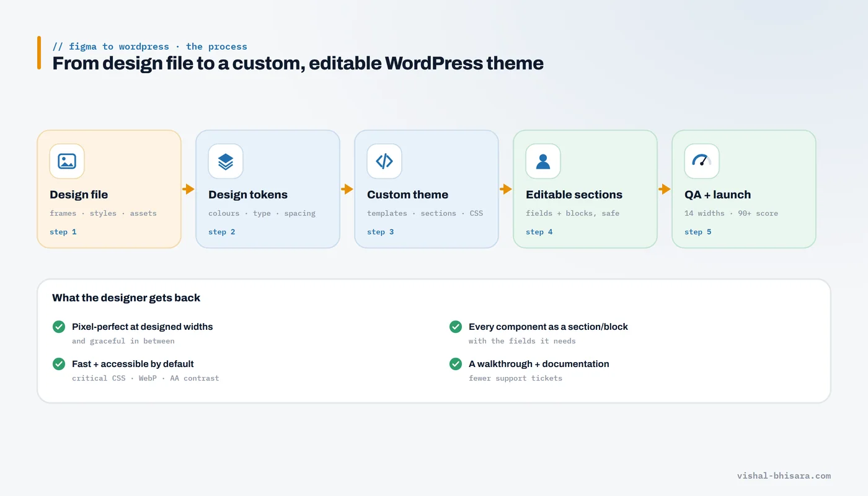Click "fewer support tickets" text
Viewport: 868px width, 496px height.
[x=515, y=378]
